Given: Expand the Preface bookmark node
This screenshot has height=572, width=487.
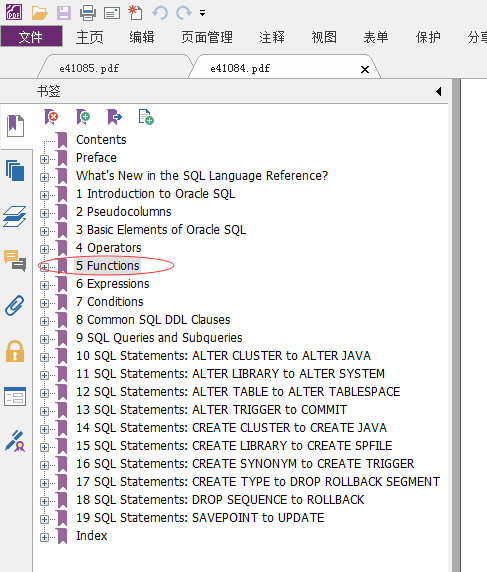Looking at the screenshot, I should 44,159.
